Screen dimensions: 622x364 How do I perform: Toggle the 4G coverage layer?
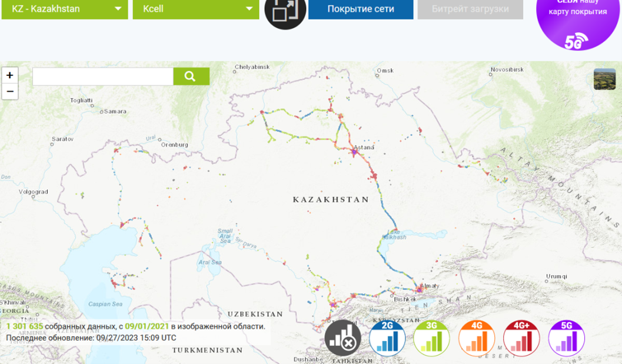[x=477, y=338]
